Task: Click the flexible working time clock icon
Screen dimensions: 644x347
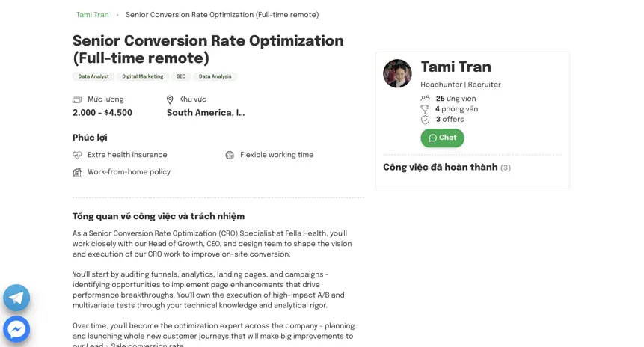Action: (230, 155)
